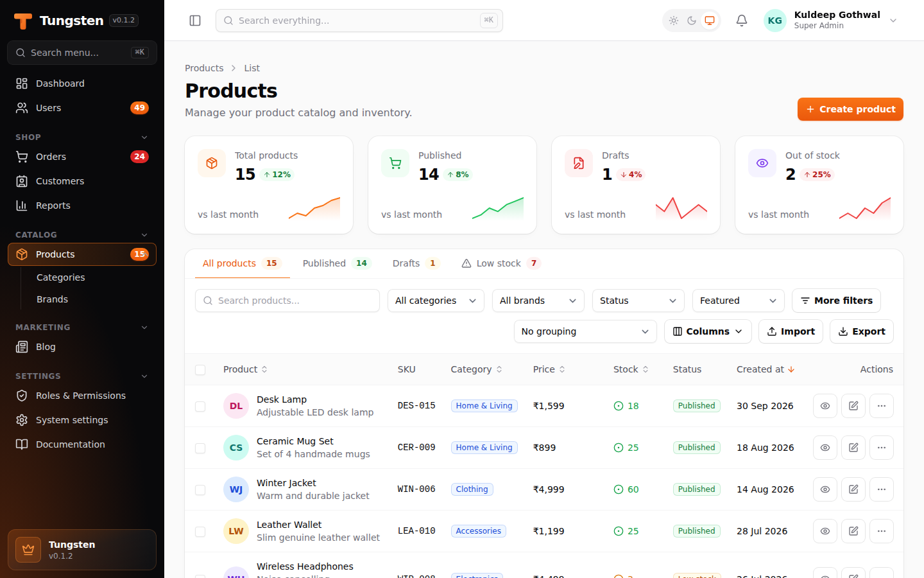The image size is (924, 578).
Task: Switch to dark theme moon icon
Action: [x=692, y=21]
